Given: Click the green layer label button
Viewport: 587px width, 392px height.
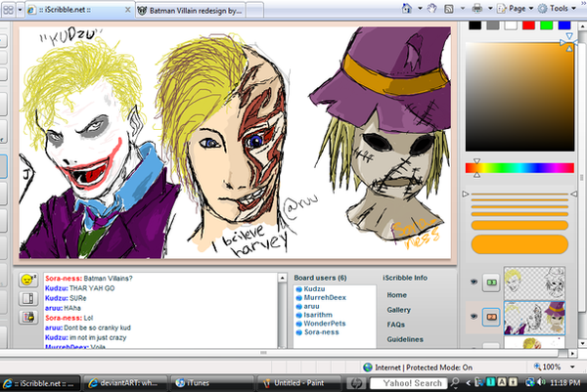Looking at the screenshot, I should coord(491,283).
